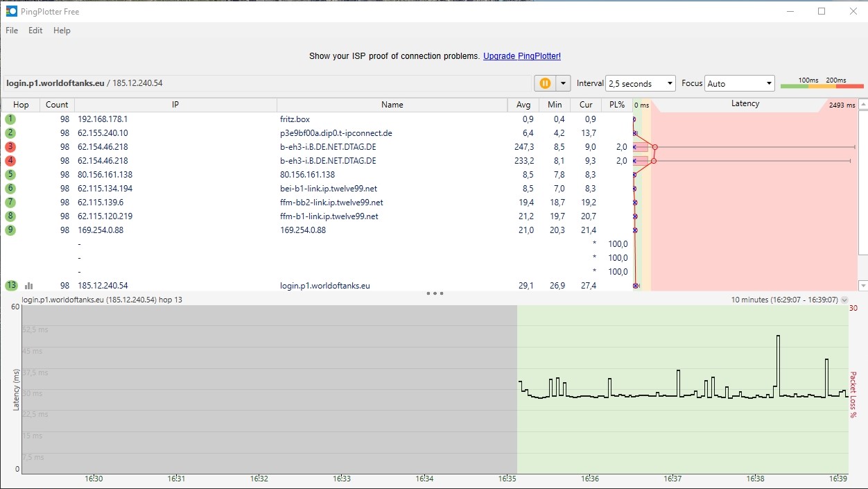Image resolution: width=868 pixels, height=489 pixels.
Task: Click the 16:37 tick on time axis
Action: (x=672, y=479)
